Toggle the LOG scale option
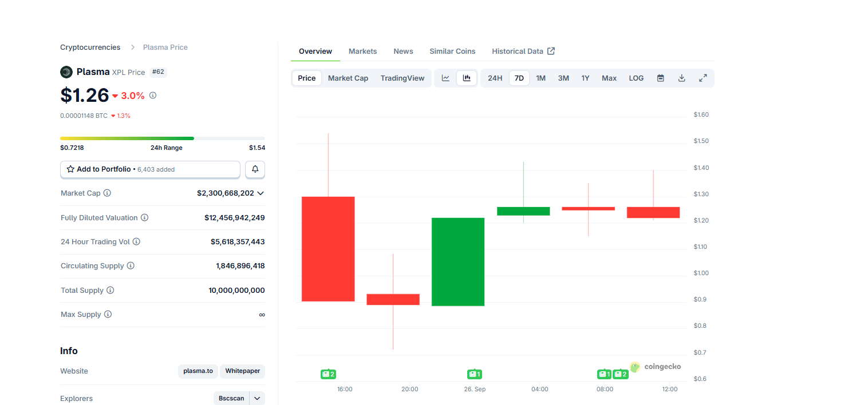Viewport: 868px width, 405px height. tap(636, 78)
